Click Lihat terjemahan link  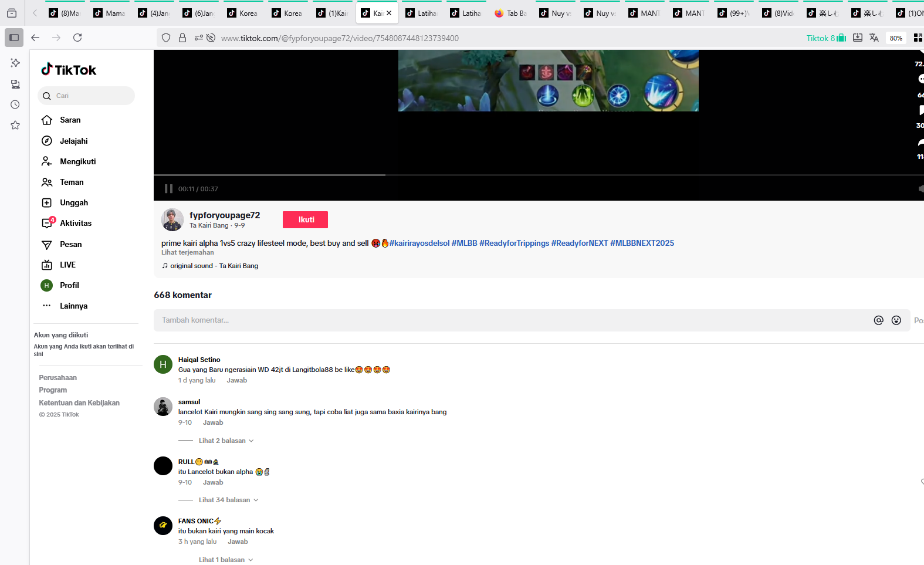point(188,252)
